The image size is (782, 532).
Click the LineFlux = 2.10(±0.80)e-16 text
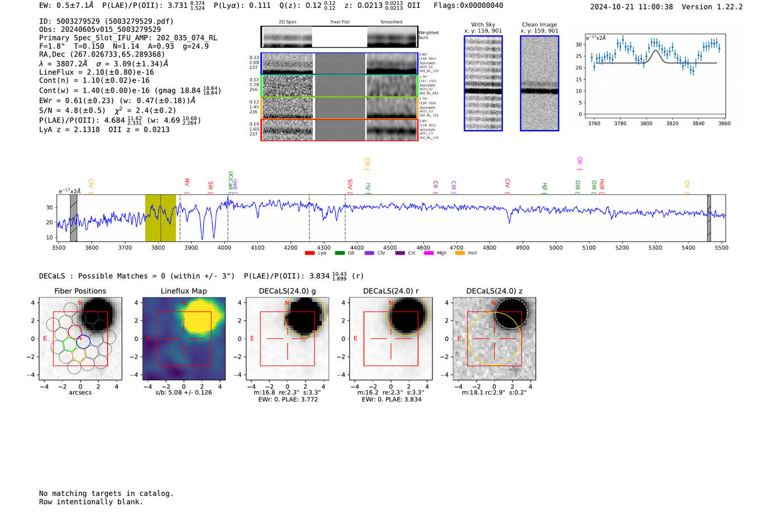click(97, 73)
